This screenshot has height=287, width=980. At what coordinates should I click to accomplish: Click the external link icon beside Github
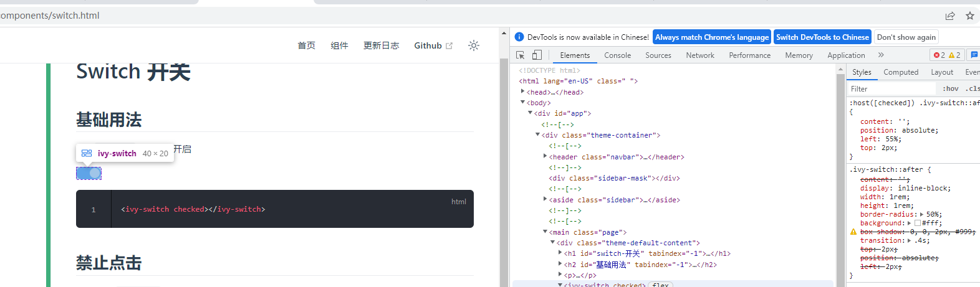click(449, 46)
